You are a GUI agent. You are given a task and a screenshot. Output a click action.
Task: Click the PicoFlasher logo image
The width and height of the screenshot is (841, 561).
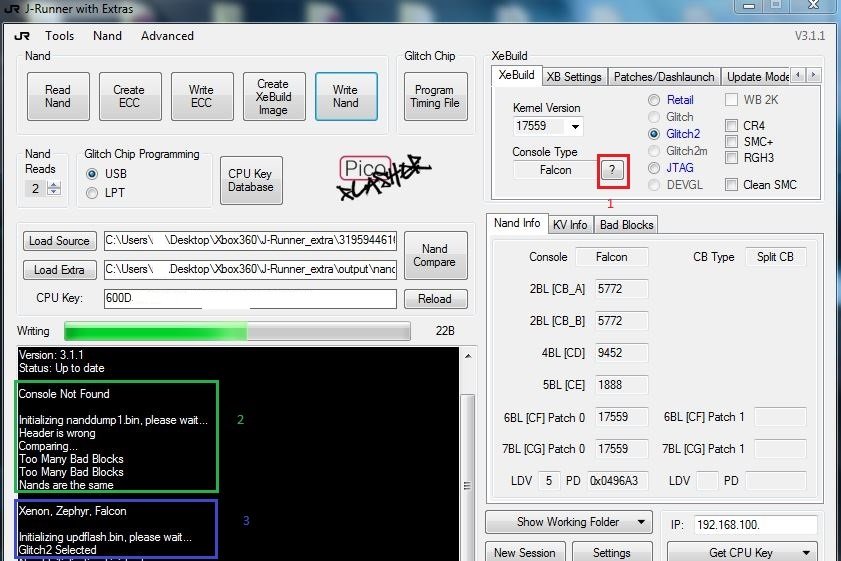[383, 178]
